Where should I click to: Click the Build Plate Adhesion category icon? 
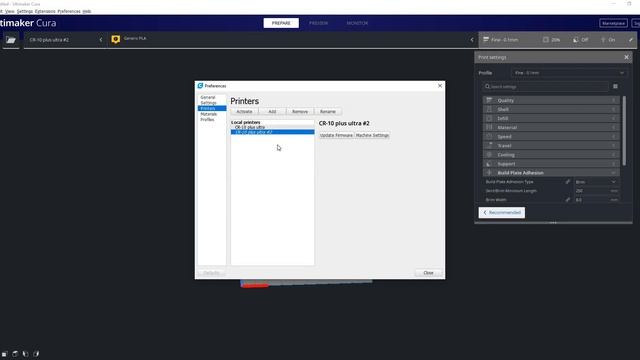[489, 173]
